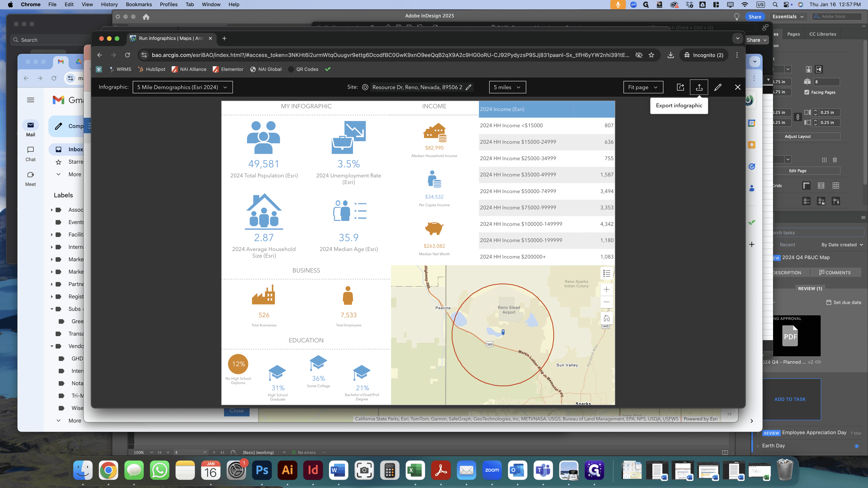Zoom out on the map
This screenshot has width=868, height=488.
coord(606,302)
